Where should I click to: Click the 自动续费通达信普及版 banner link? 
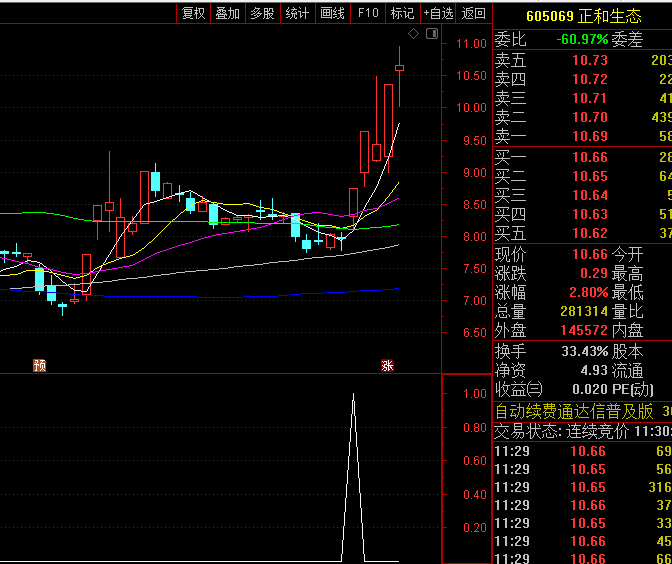point(574,411)
